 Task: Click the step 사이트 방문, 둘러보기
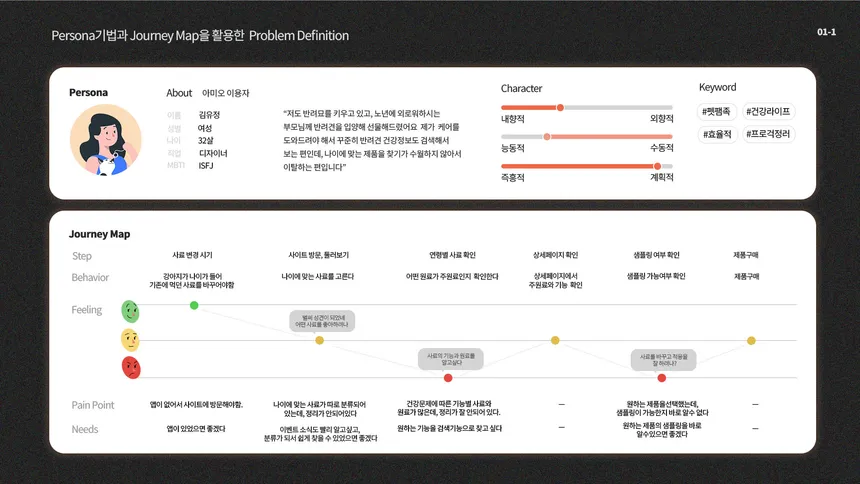point(318,255)
